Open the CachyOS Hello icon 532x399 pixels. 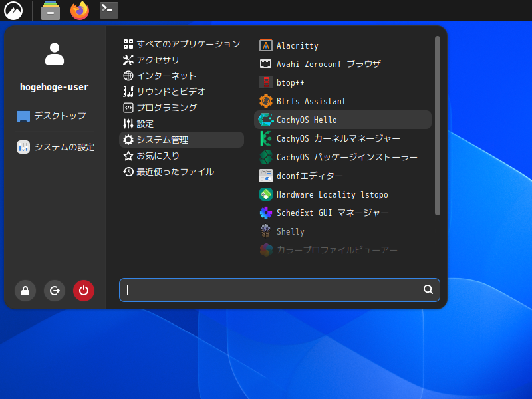pos(265,120)
